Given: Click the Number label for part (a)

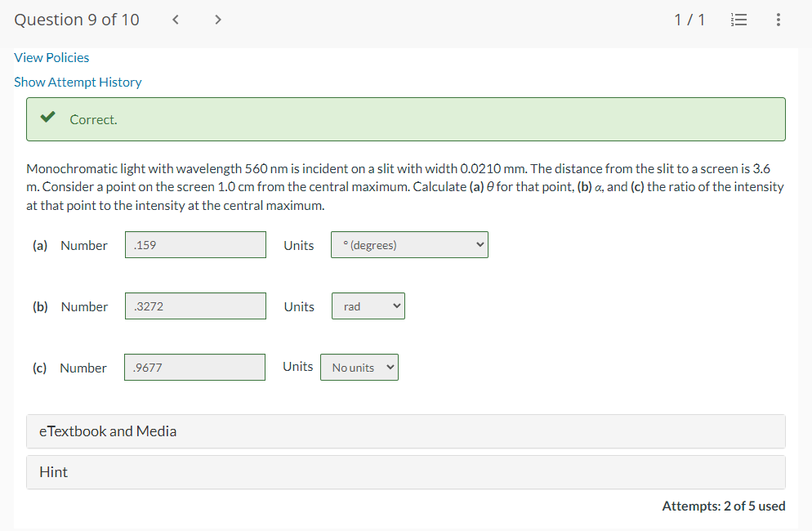Looking at the screenshot, I should tap(84, 245).
